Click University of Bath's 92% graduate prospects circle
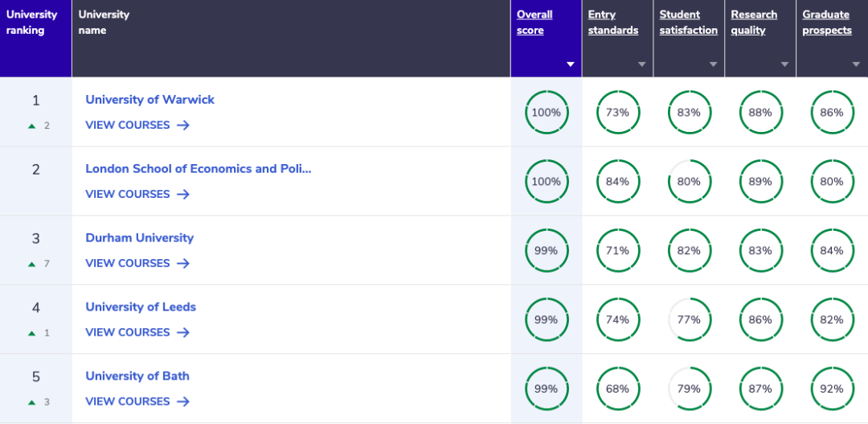 coord(832,389)
